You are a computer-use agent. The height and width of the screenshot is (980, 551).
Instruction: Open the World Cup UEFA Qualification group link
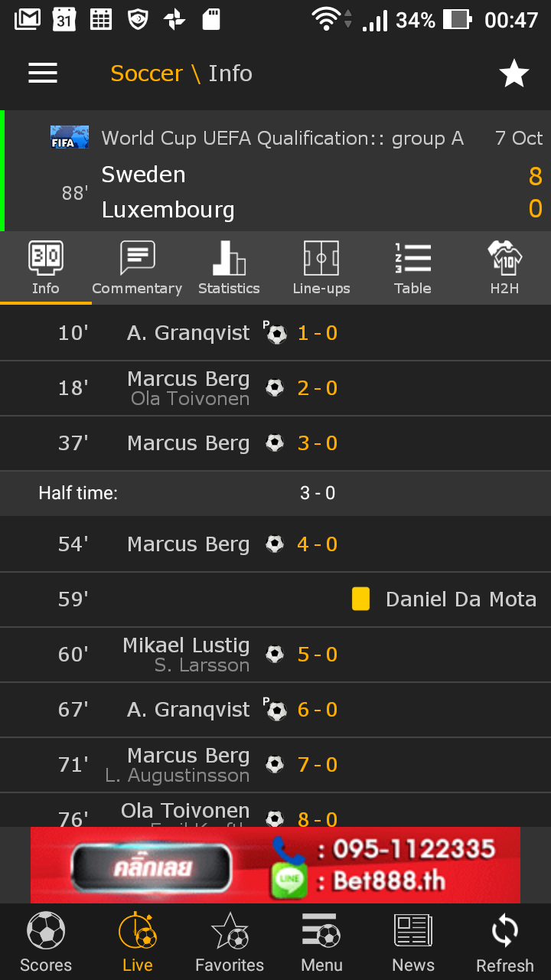pyautogui.click(x=282, y=139)
